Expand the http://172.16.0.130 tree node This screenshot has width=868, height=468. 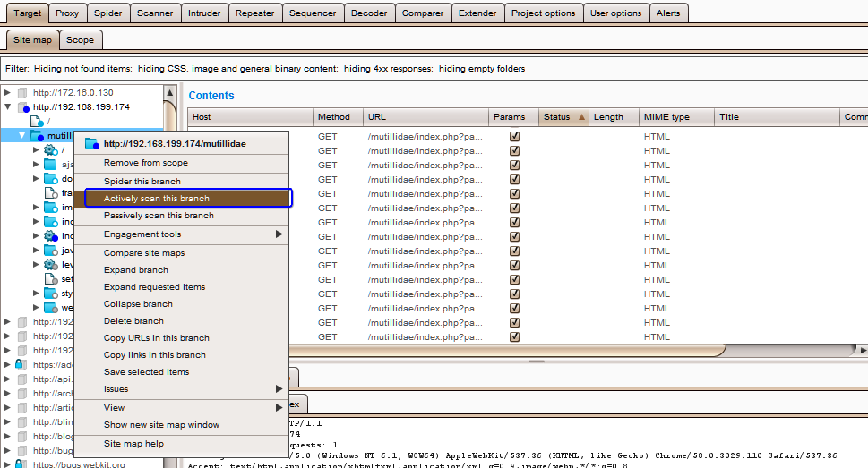[7, 93]
